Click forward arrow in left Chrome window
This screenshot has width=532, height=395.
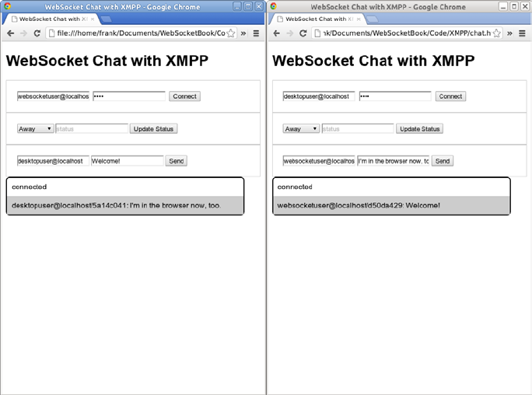[23, 33]
